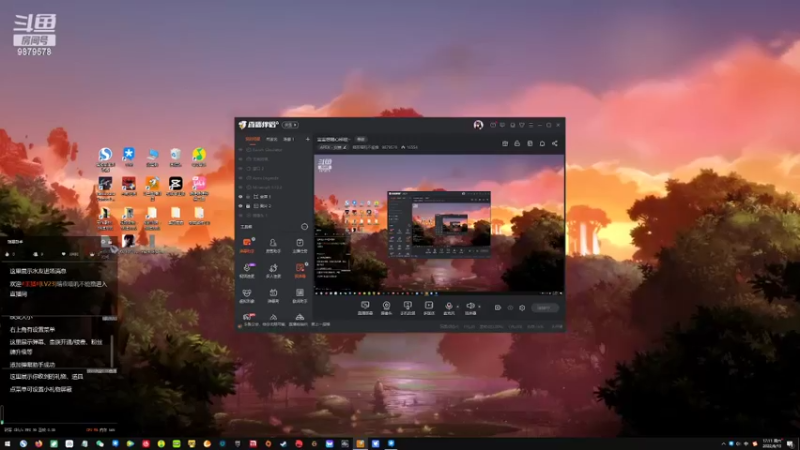Open WeChat from the taskbar

[x=99, y=444]
